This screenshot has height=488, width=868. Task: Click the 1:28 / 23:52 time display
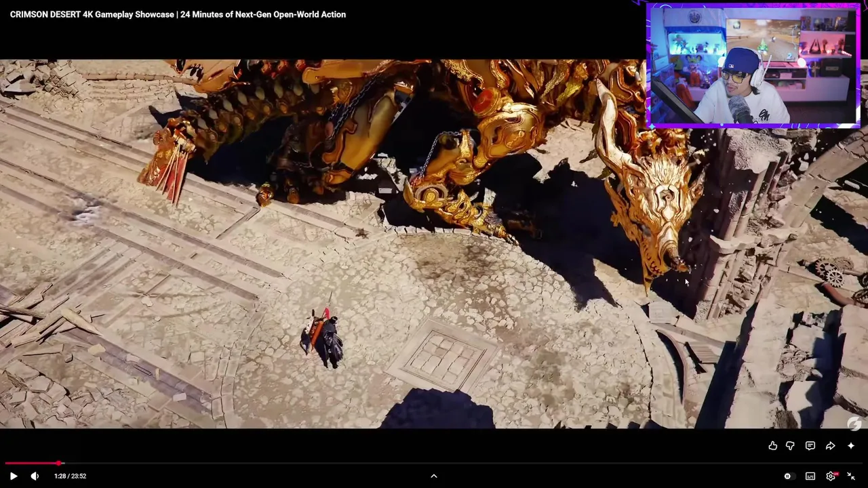70,476
